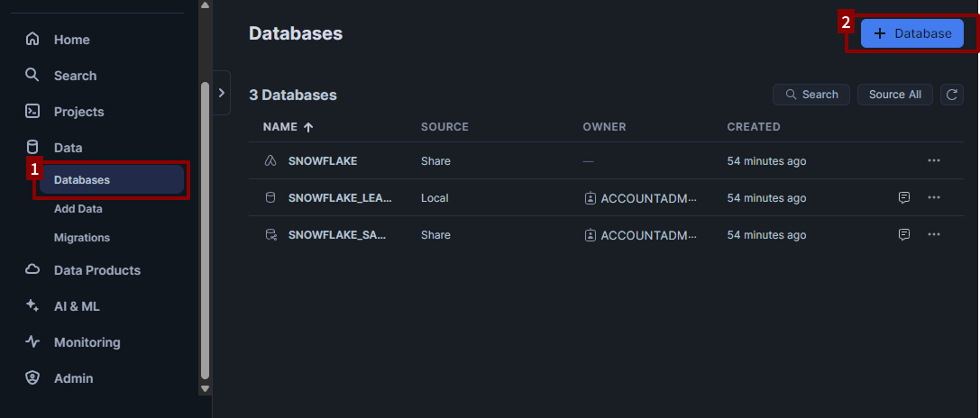
Task: Click the + Database button
Action: click(x=911, y=33)
